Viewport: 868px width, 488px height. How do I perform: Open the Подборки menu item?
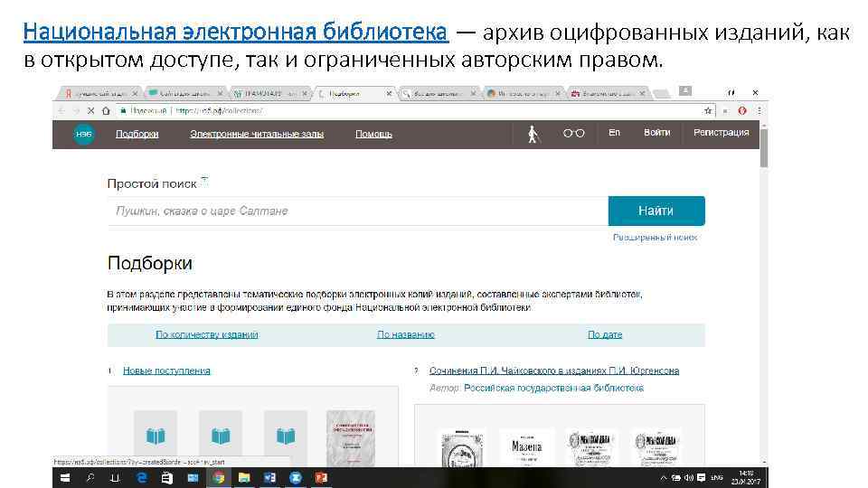pyautogui.click(x=137, y=134)
